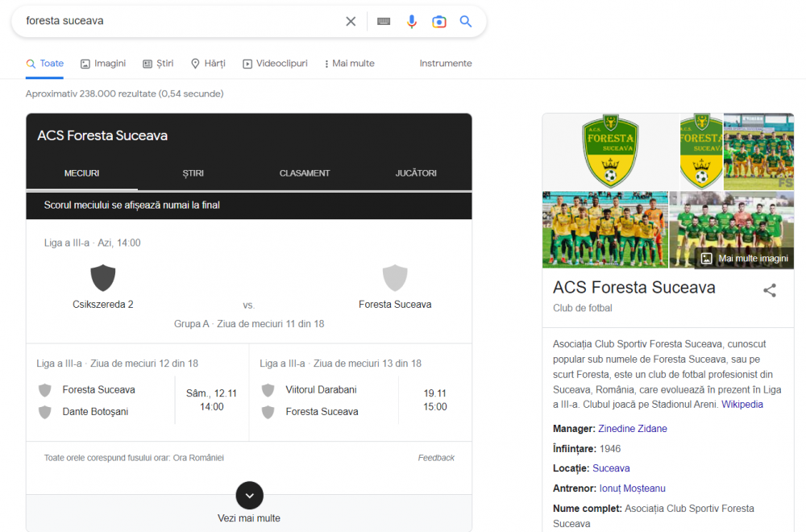This screenshot has width=806, height=532.
Task: Open the bottom-left team lineup photo
Action: coord(605,230)
